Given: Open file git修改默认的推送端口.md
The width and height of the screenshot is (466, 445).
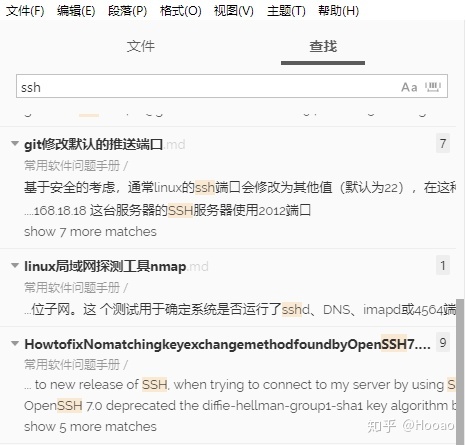Looking at the screenshot, I should (105, 144).
